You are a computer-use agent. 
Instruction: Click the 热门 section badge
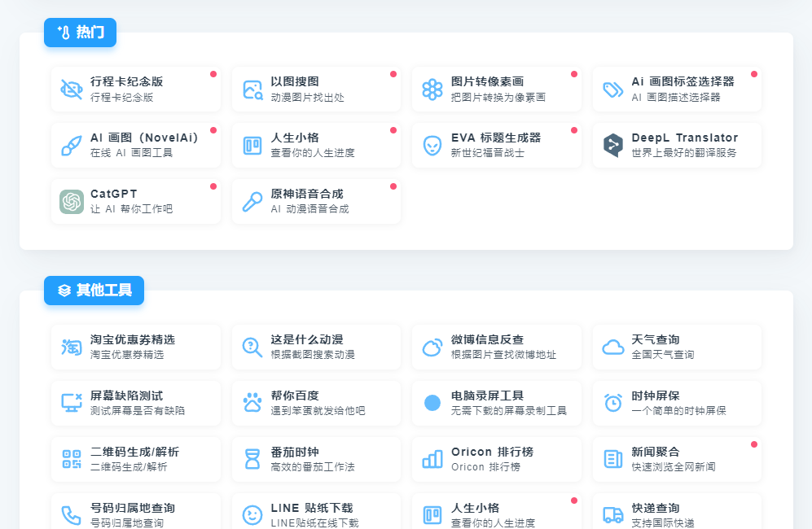coord(80,33)
